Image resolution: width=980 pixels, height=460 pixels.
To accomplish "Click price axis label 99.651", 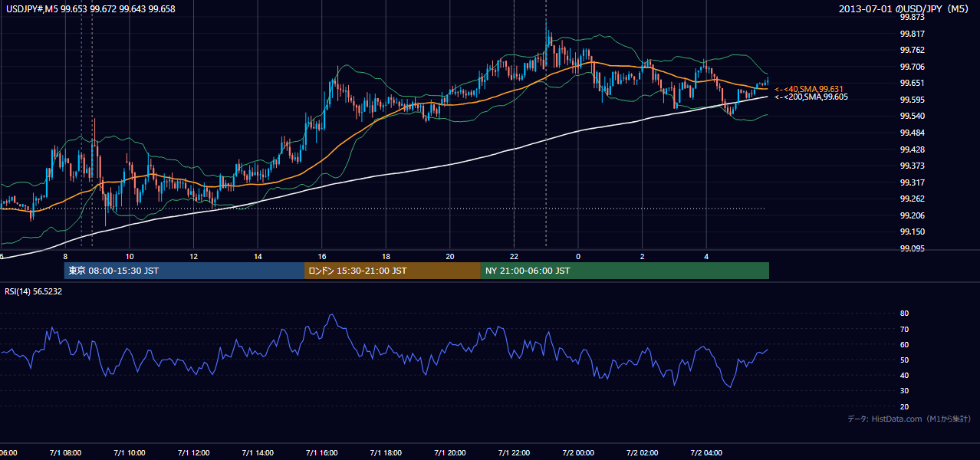I will coord(913,84).
